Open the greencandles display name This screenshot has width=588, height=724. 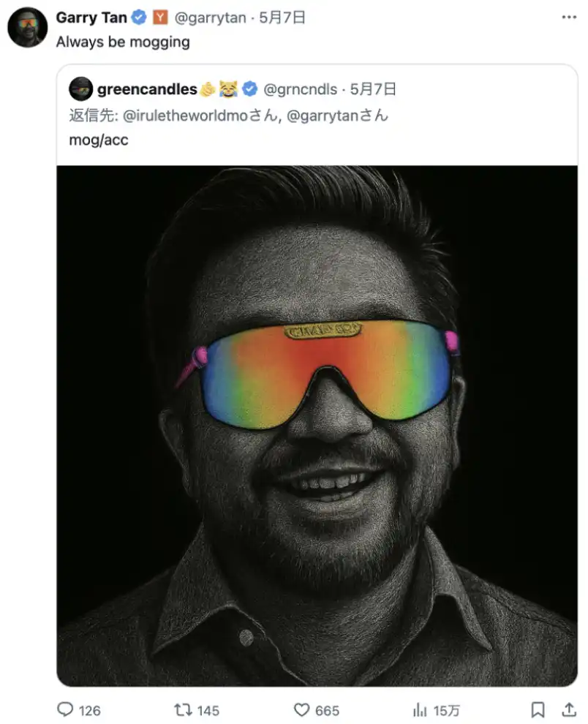coord(147,89)
